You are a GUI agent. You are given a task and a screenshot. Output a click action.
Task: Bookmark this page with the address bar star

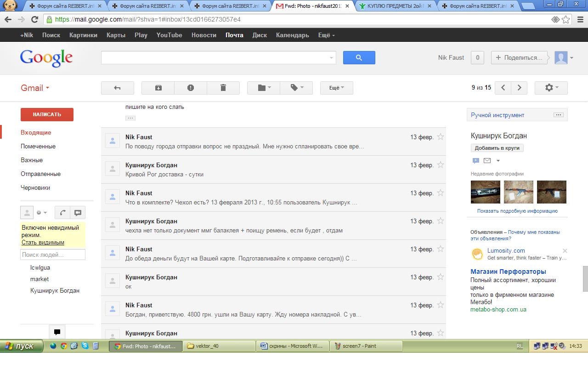[566, 20]
